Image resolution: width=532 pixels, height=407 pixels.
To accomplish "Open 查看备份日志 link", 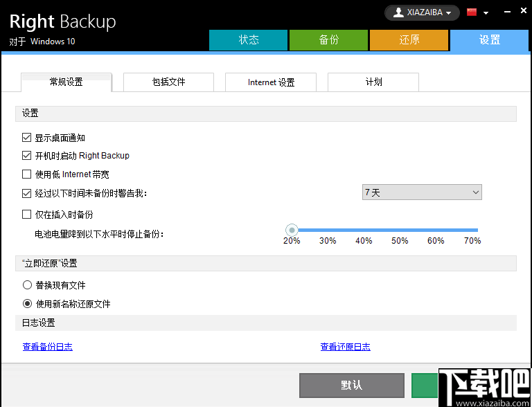I will (x=48, y=347).
